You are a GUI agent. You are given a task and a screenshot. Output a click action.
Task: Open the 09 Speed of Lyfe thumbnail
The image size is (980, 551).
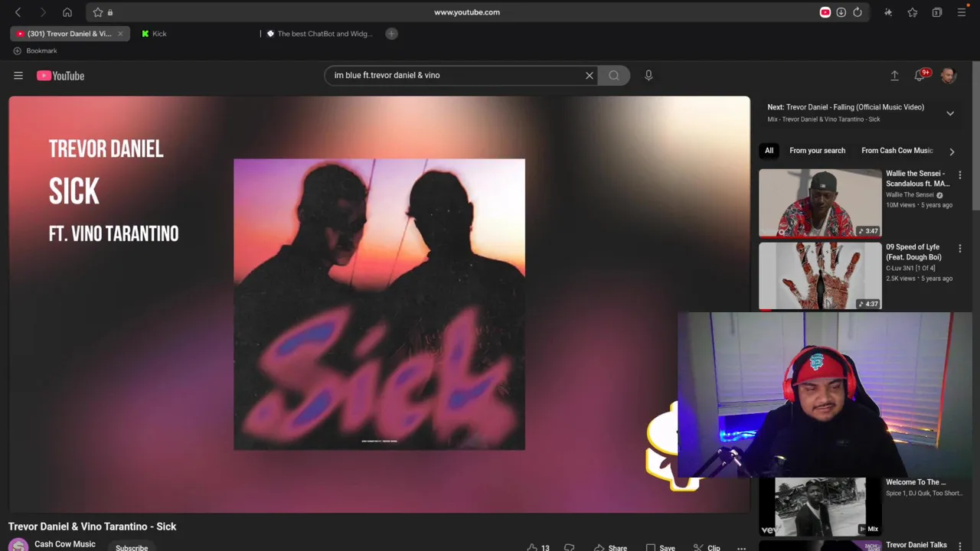pos(820,276)
